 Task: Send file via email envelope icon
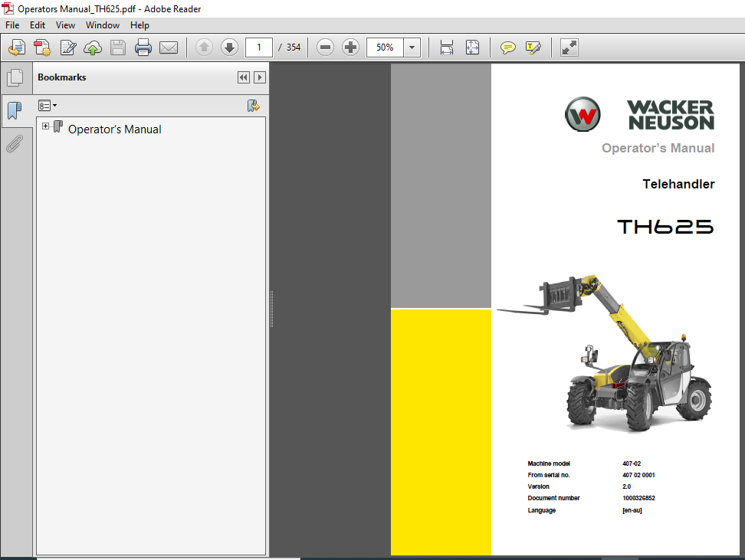coord(169,47)
